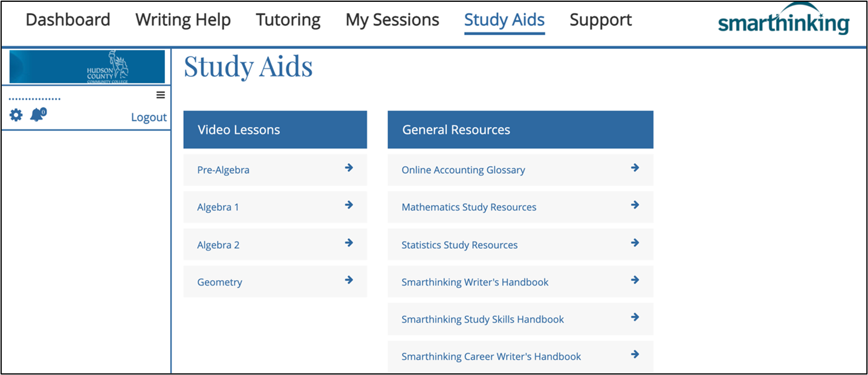Click the arrow icon beside Algebra 1
868x375 pixels.
pyautogui.click(x=349, y=205)
